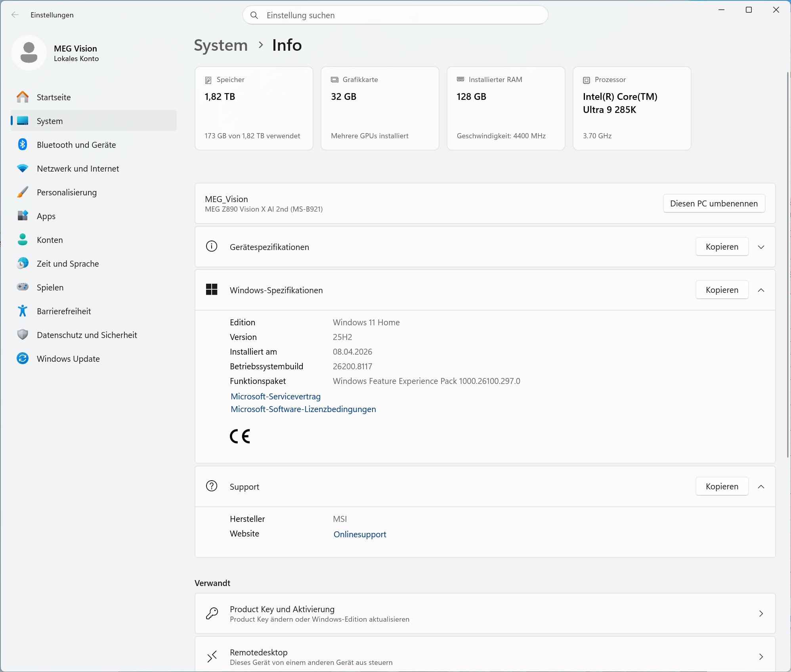Click the Prozessor chip icon
Screen dimensions: 791x672
[587, 80]
